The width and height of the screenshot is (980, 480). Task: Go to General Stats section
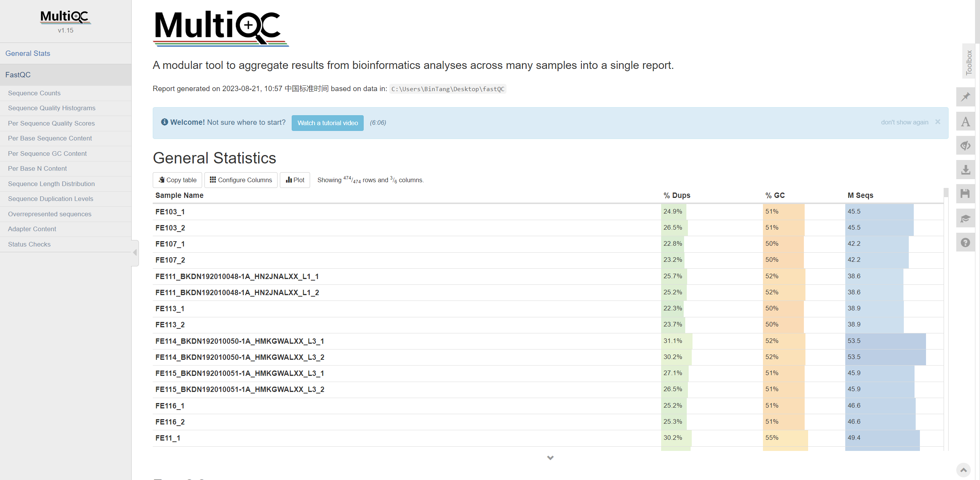28,53
